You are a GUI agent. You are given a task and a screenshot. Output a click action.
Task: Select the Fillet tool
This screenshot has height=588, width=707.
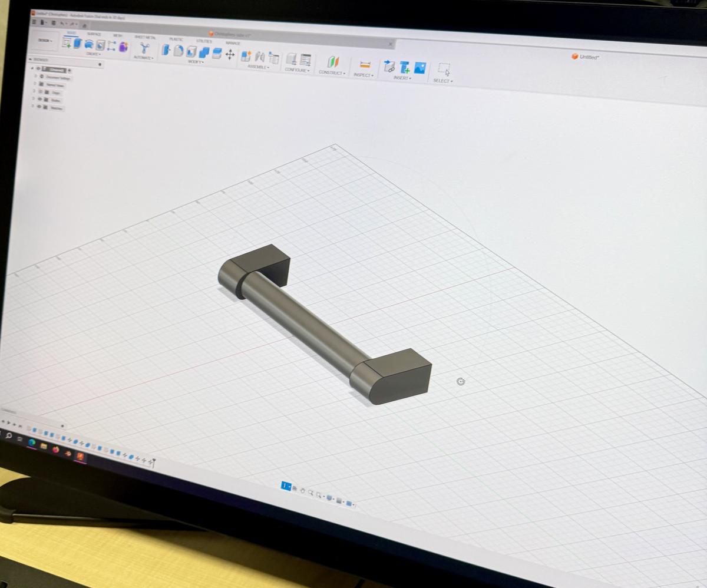[179, 51]
